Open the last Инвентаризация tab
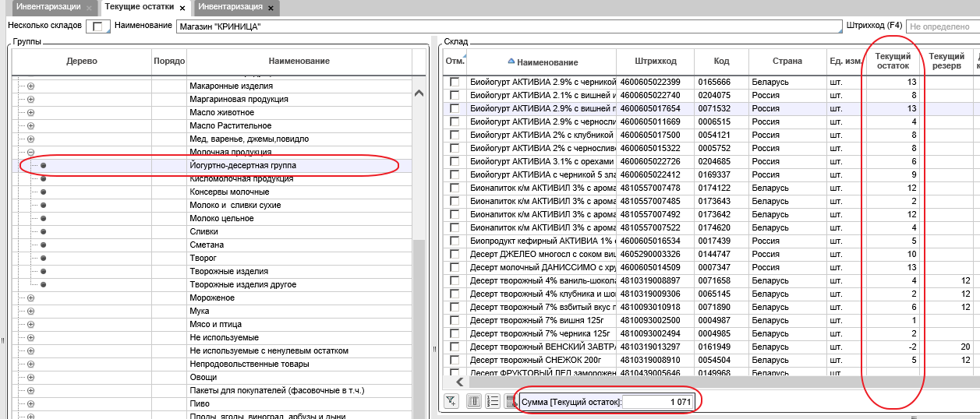Image resolution: width=980 pixels, height=419 pixels. [x=229, y=7]
